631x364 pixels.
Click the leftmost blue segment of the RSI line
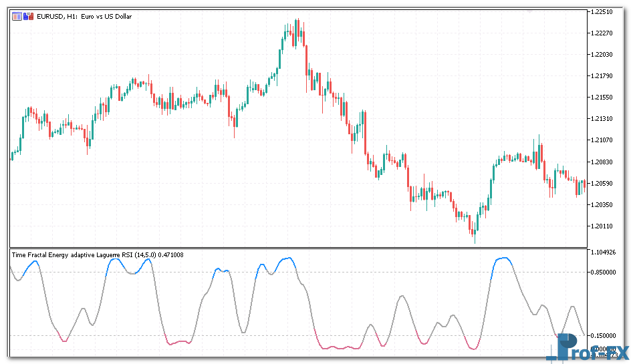(31, 264)
